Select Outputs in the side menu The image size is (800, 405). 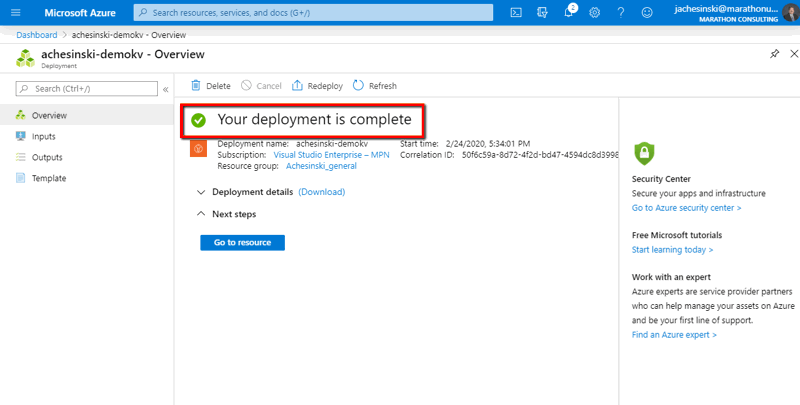[47, 157]
